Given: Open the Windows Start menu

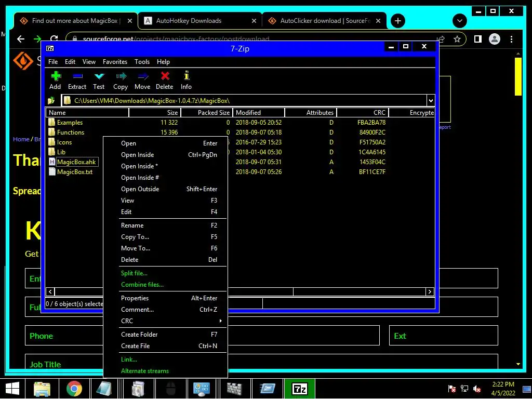Looking at the screenshot, I should coord(12,389).
